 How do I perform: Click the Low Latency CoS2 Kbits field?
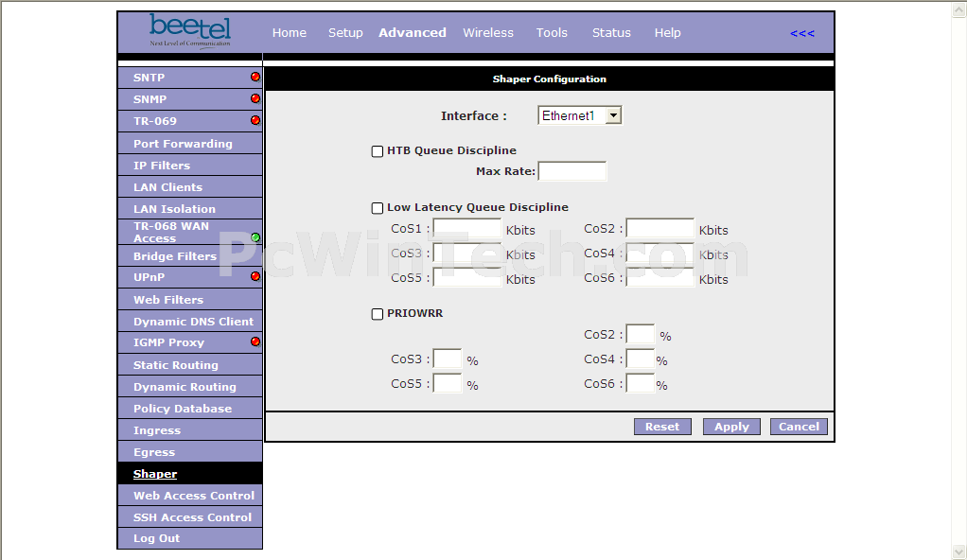click(x=659, y=228)
